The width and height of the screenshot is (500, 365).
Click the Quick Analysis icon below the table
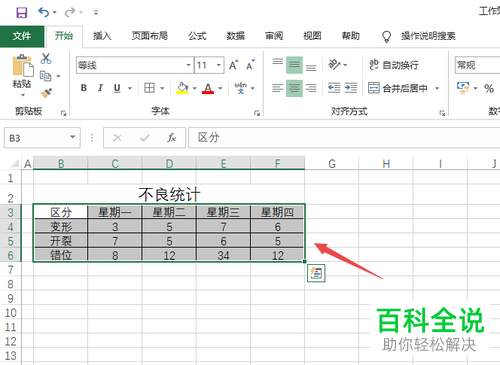point(316,273)
